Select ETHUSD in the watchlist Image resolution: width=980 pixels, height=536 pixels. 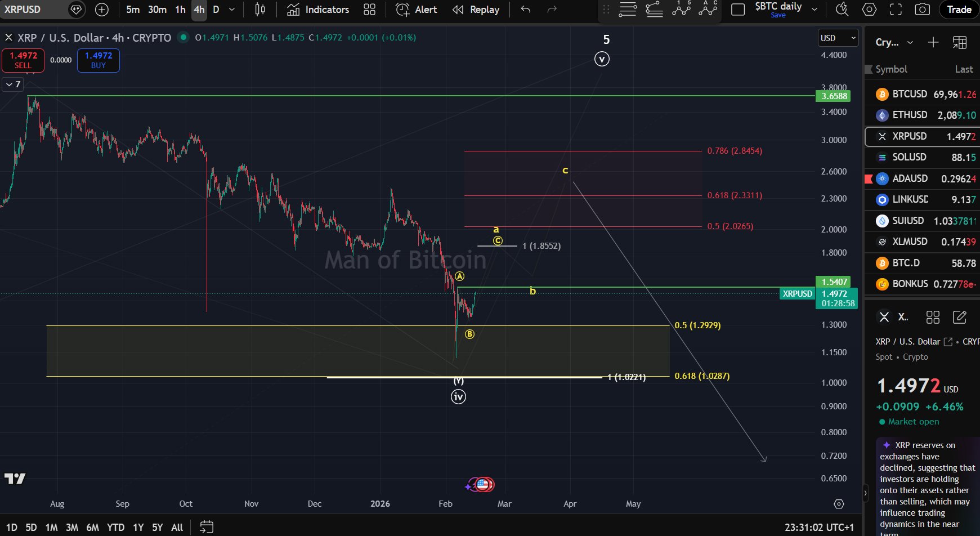pos(922,115)
